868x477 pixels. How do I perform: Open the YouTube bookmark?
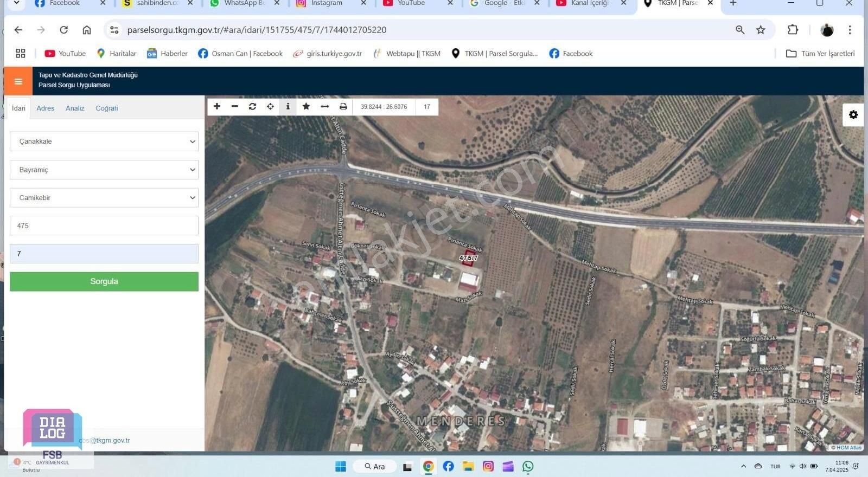click(x=66, y=54)
